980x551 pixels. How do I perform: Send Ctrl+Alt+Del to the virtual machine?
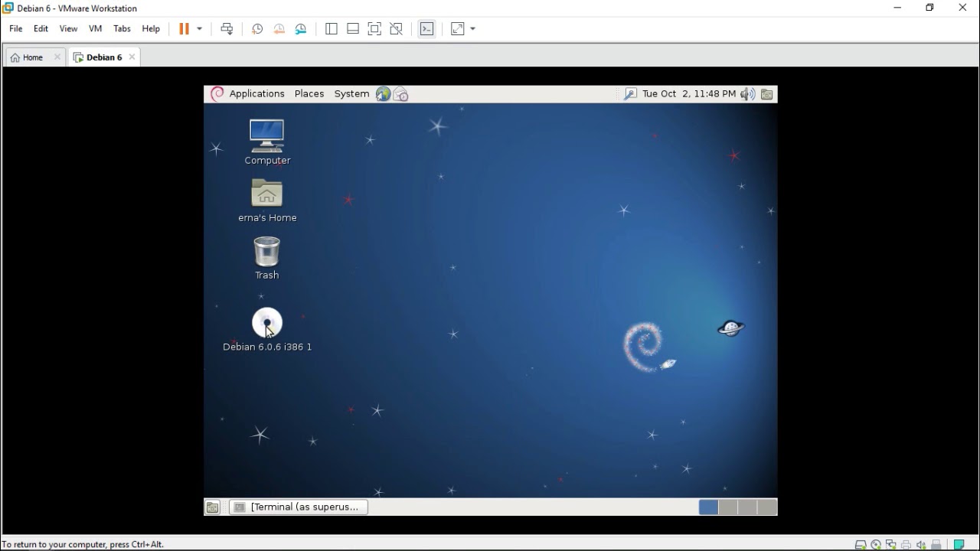coord(227,29)
